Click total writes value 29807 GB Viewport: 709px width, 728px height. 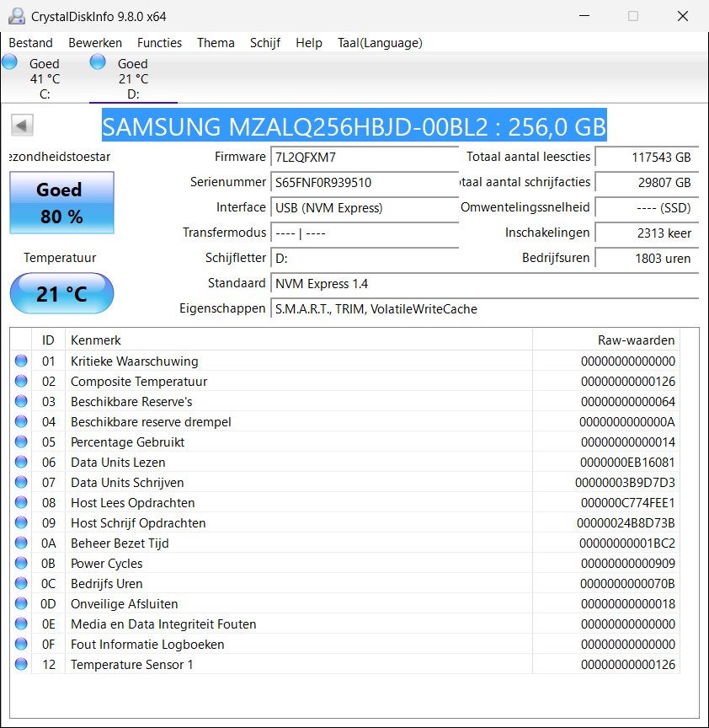[647, 182]
